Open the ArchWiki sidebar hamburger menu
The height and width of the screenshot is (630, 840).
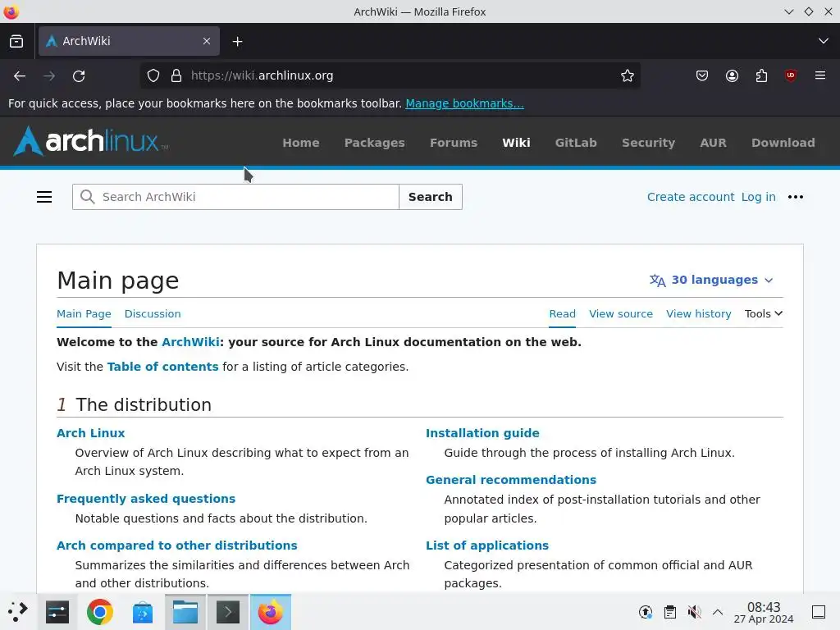[44, 197]
